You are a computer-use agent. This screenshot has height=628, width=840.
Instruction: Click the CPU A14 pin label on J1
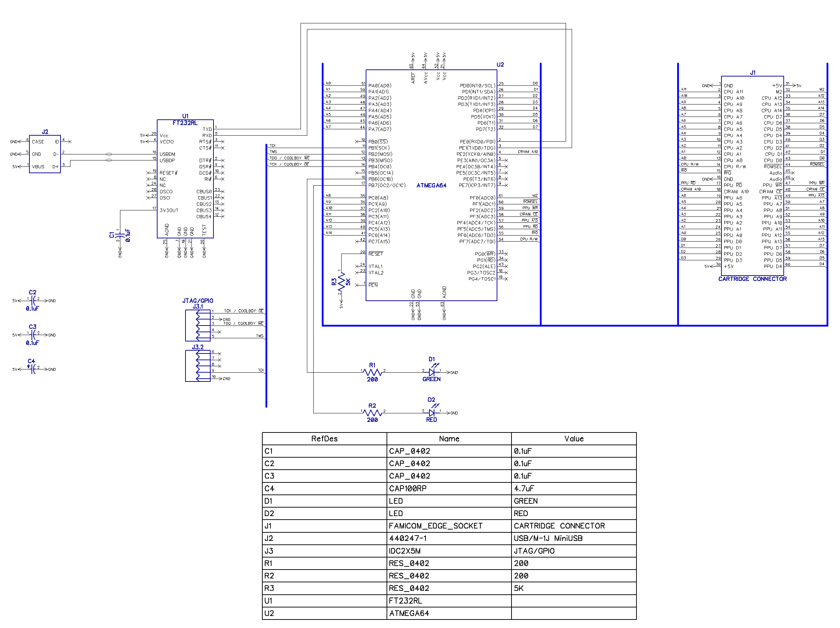(x=771, y=111)
